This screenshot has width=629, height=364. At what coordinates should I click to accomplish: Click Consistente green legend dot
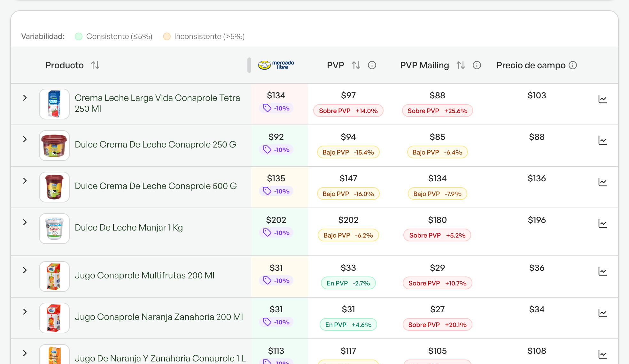coord(79,36)
